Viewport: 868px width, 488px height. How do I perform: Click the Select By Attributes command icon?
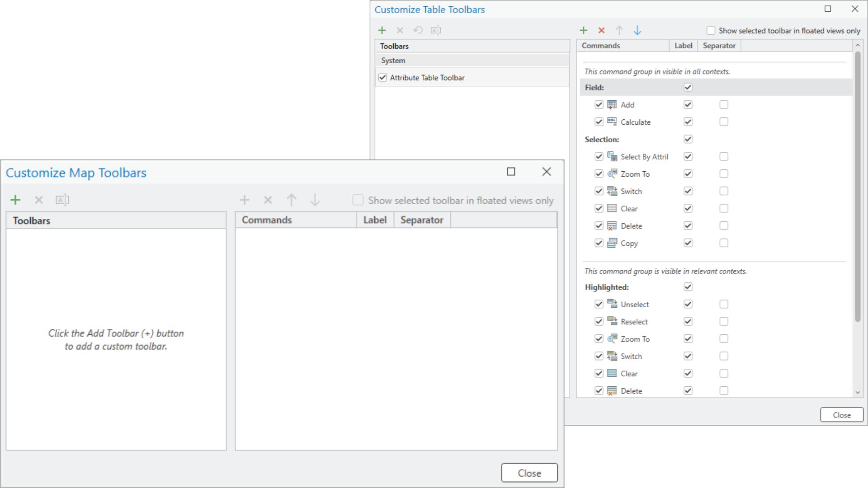click(612, 157)
